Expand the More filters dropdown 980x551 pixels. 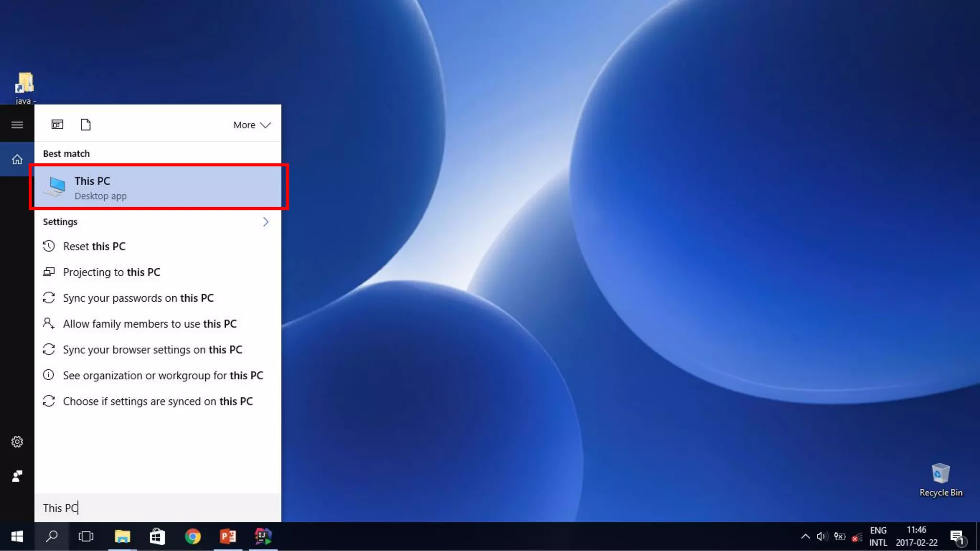coord(252,125)
